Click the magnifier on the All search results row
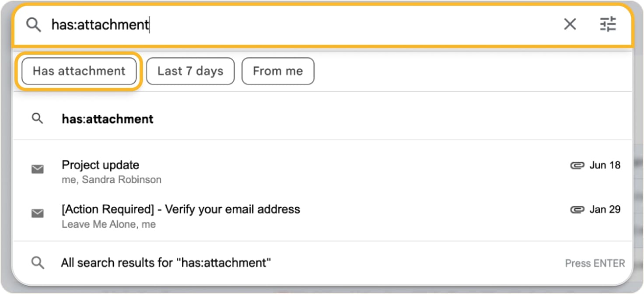This screenshot has height=294, width=644. point(38,262)
